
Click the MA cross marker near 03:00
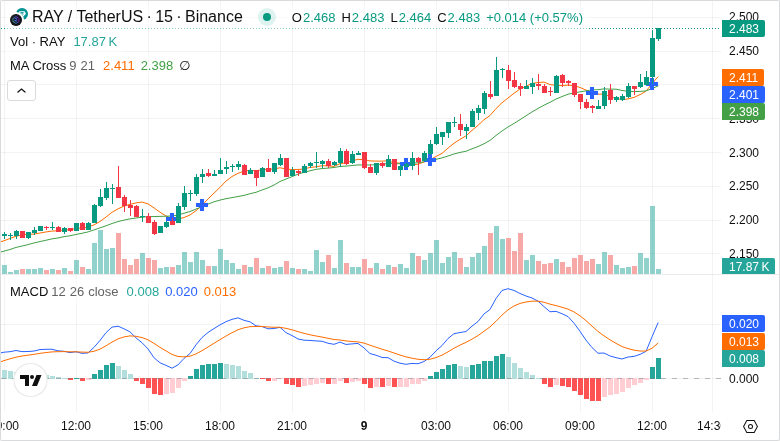430,160
